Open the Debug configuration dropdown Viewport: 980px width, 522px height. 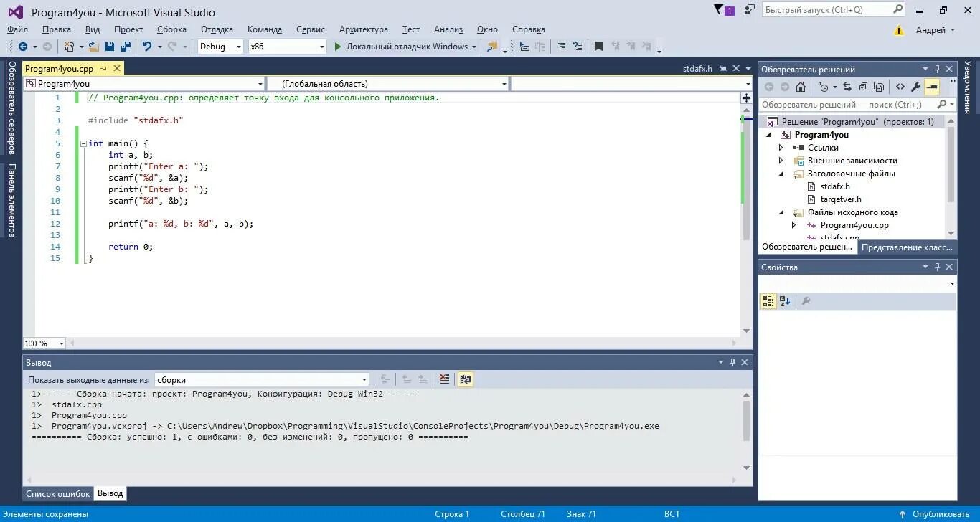[221, 47]
